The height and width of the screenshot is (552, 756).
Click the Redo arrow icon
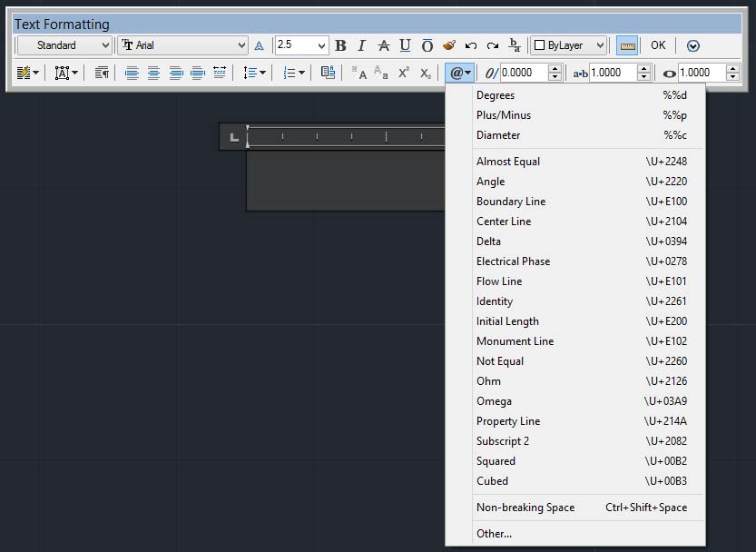point(492,45)
